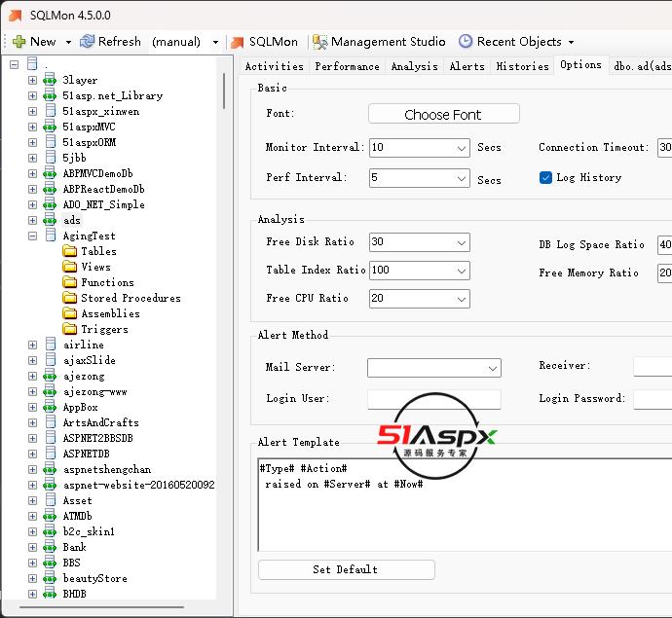This screenshot has width=672, height=618.
Task: Select the Triggers folder icon
Action: coord(70,329)
